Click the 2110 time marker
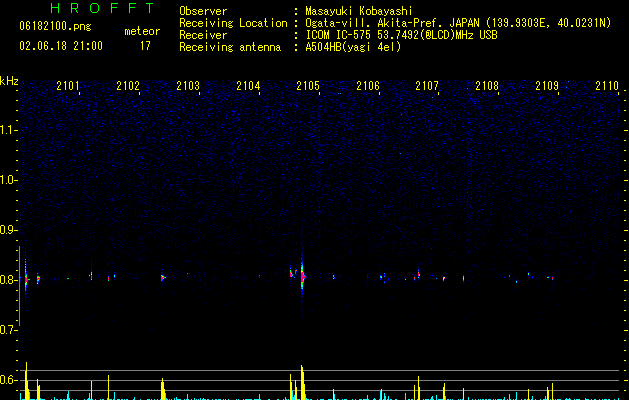The image size is (629, 400). point(607,86)
